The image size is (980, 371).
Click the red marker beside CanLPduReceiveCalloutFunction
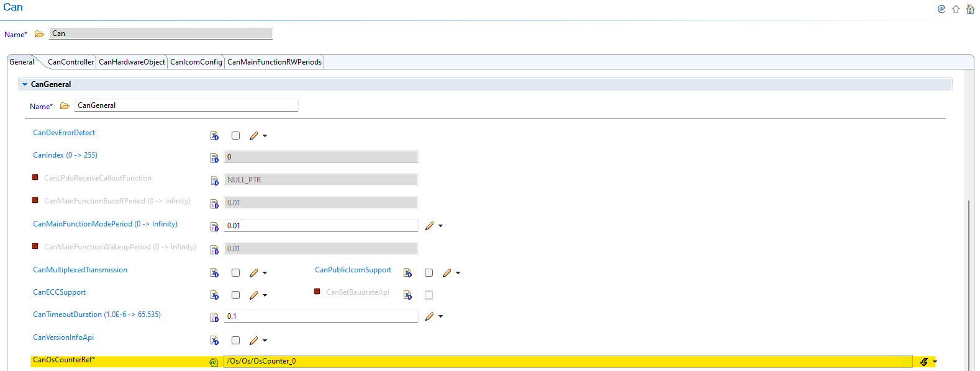point(35,177)
